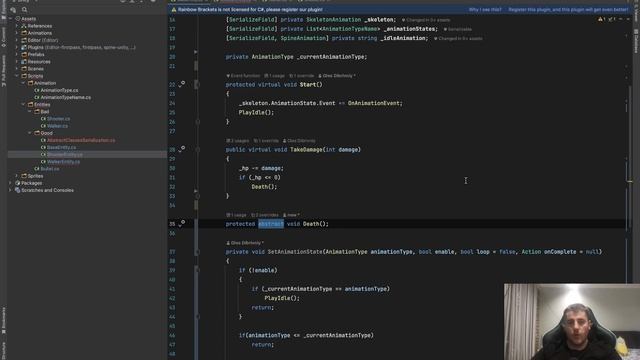Image resolution: width=640 pixels, height=360 pixels.
Task: Click 'Death();' call on line 32
Action: 264,187
